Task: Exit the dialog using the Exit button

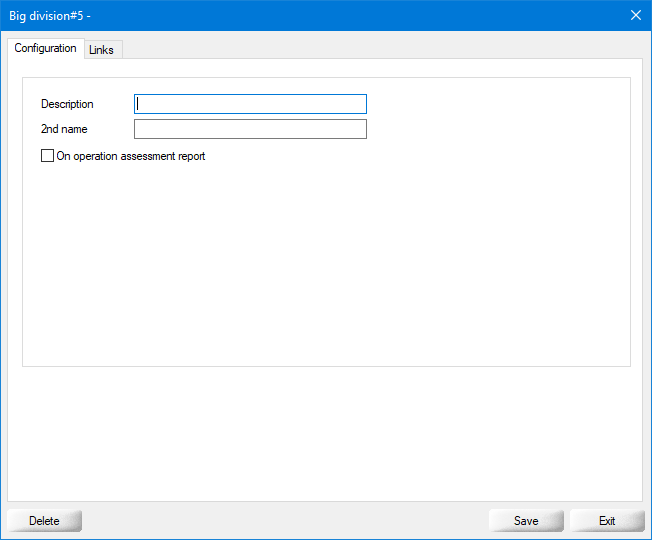Action: coord(607,520)
